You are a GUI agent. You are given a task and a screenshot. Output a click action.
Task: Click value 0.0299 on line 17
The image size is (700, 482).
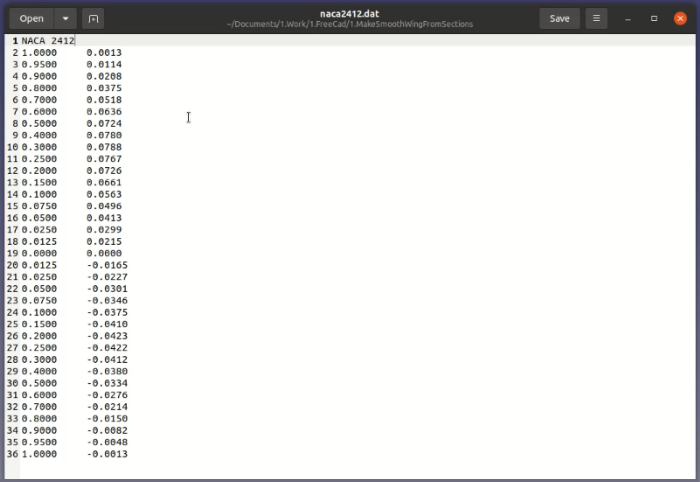pyautogui.click(x=104, y=230)
